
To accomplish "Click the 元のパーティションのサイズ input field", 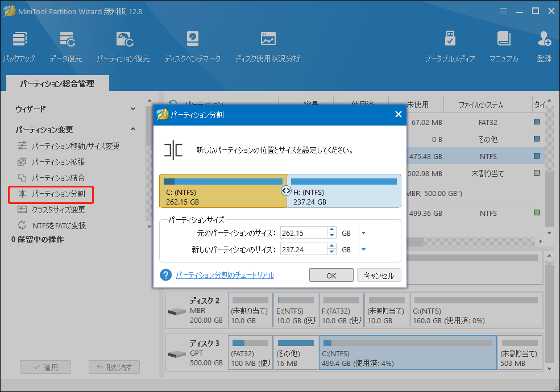I will (x=304, y=233).
